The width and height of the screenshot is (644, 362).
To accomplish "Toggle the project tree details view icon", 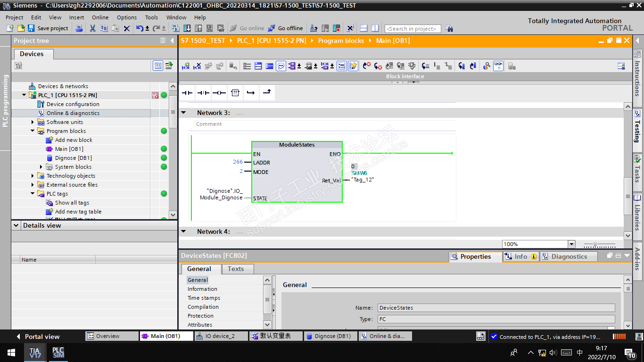I will click(158, 66).
